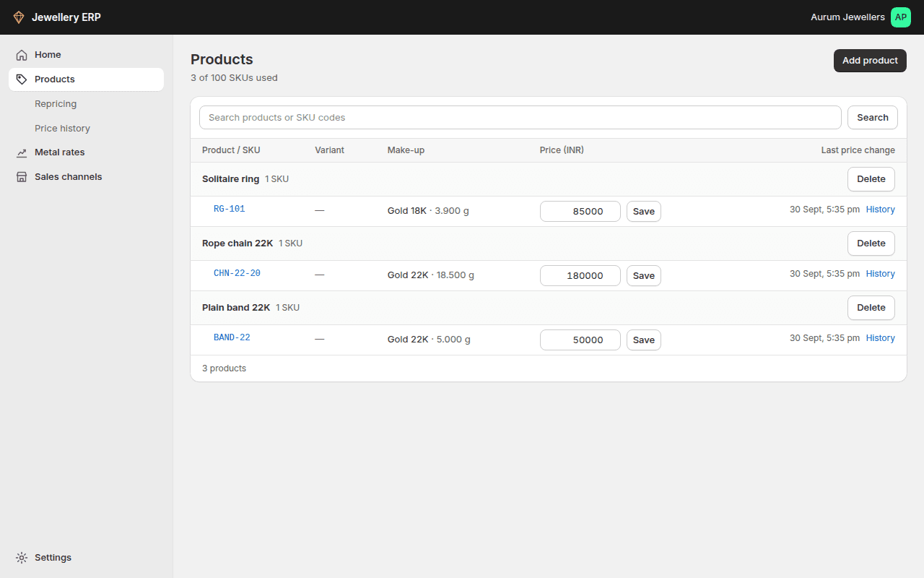Click the BAND-22 price field showing 50000

tap(580, 340)
